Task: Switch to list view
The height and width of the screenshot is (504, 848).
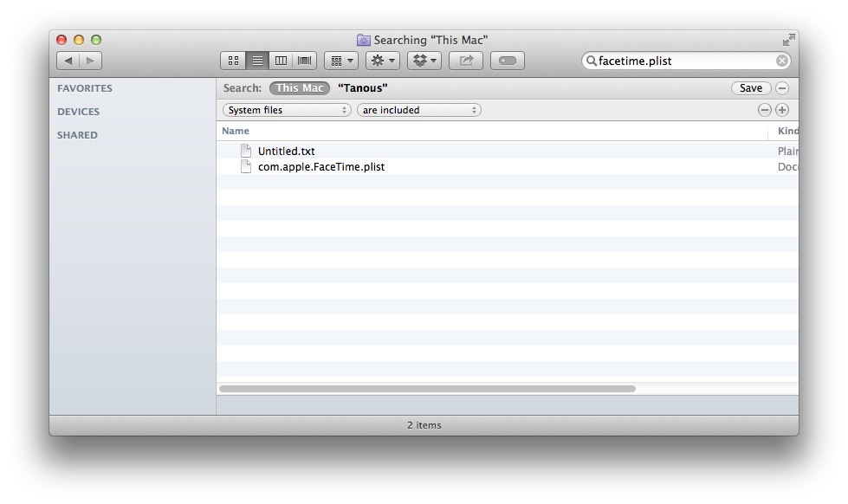Action: [x=257, y=61]
